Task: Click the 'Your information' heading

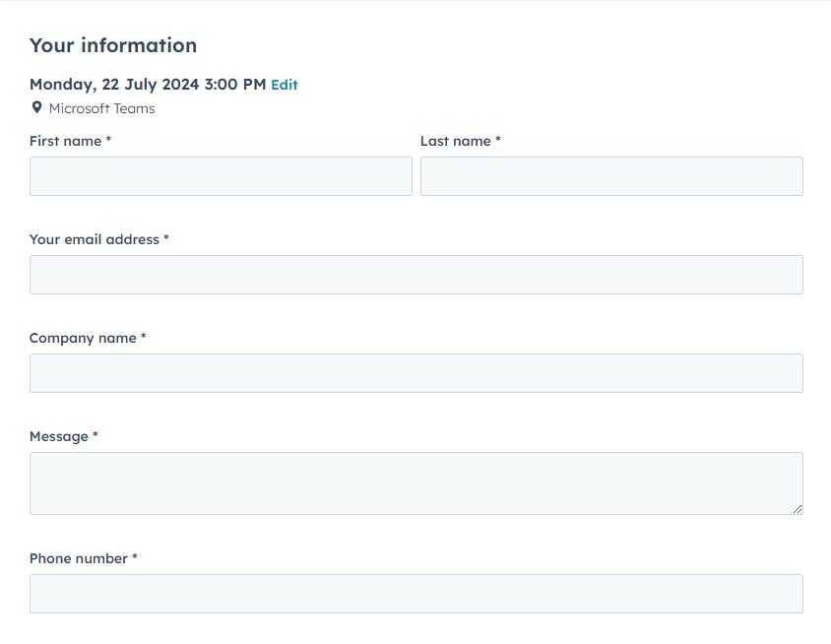Action: 113,45
